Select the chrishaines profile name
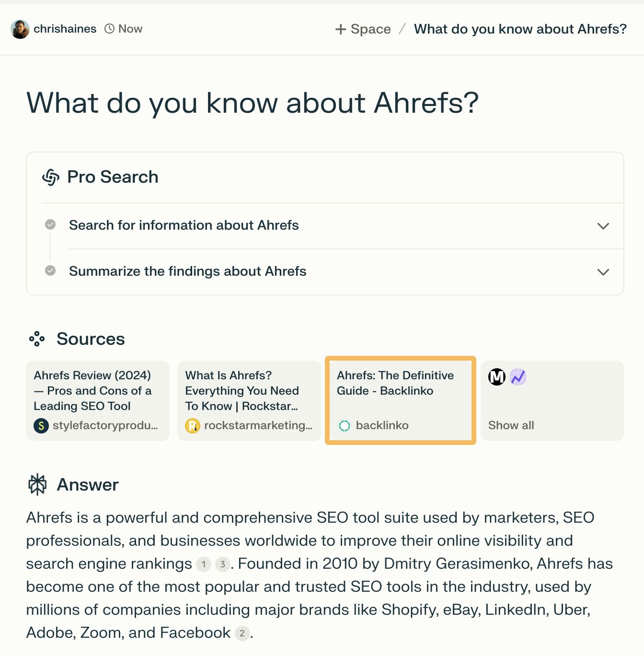The width and height of the screenshot is (644, 656). 65,28
